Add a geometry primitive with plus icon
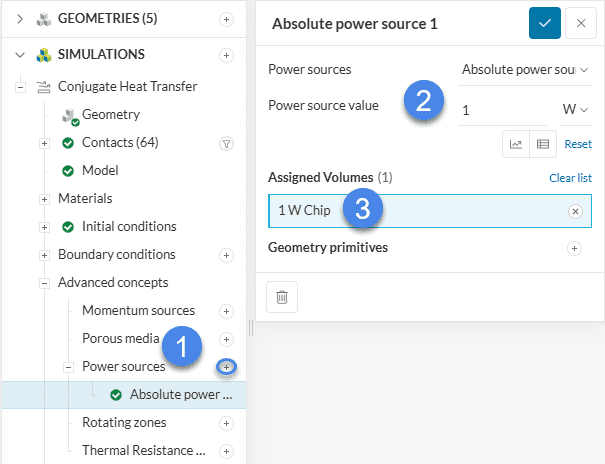605x464 pixels. [x=575, y=248]
